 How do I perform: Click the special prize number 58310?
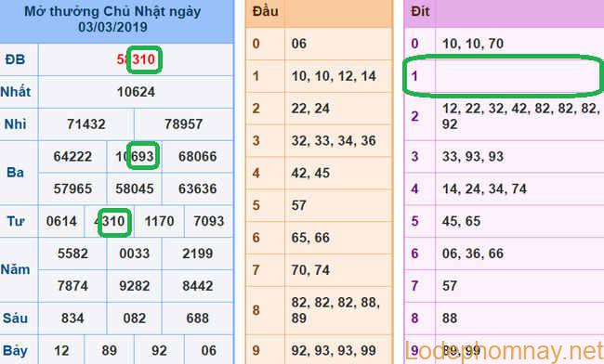point(137,59)
